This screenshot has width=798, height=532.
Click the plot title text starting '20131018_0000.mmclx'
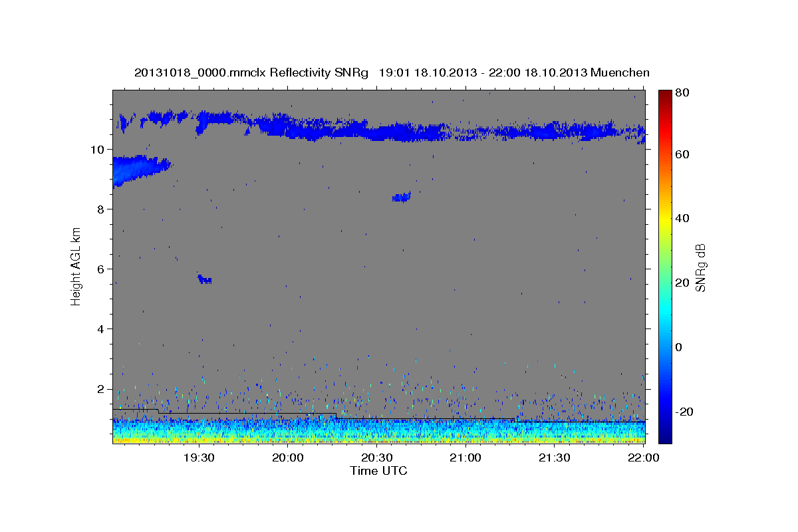[x=392, y=72]
